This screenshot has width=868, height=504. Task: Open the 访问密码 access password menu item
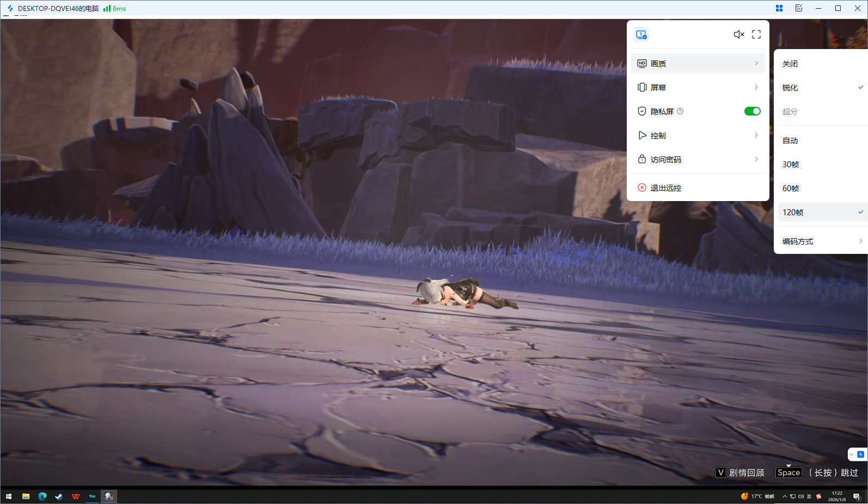coord(698,160)
